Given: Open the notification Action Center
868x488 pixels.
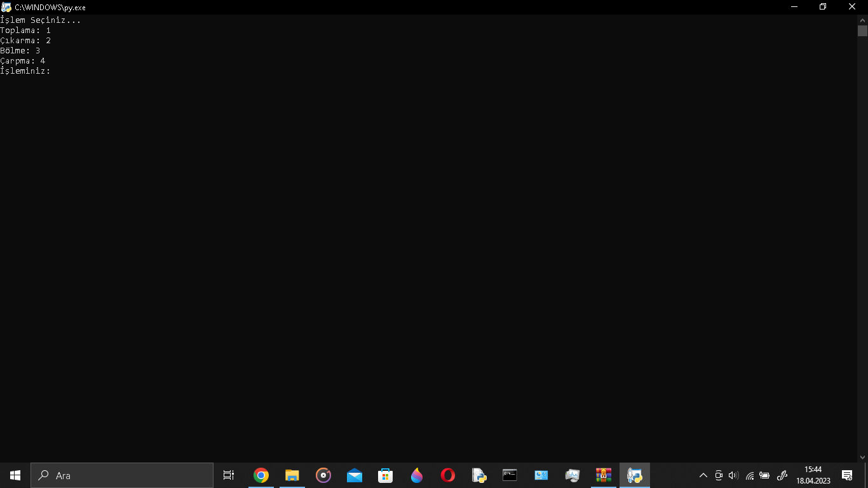Looking at the screenshot, I should (847, 475).
